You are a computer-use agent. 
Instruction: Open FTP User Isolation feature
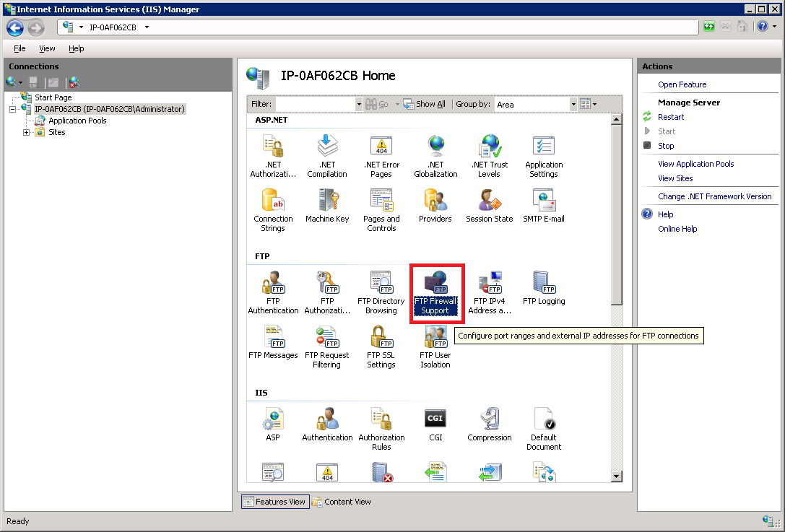click(x=435, y=346)
